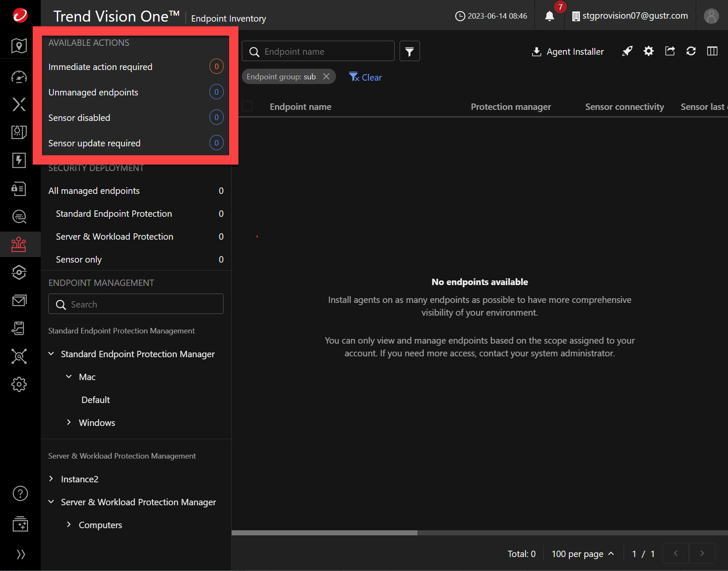Select Immediate action required

(100, 67)
